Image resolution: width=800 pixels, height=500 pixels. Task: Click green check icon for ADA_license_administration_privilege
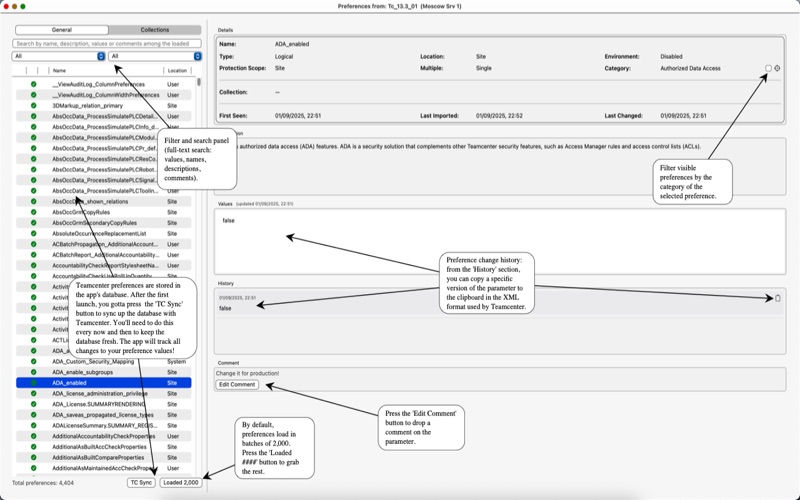[x=34, y=393]
